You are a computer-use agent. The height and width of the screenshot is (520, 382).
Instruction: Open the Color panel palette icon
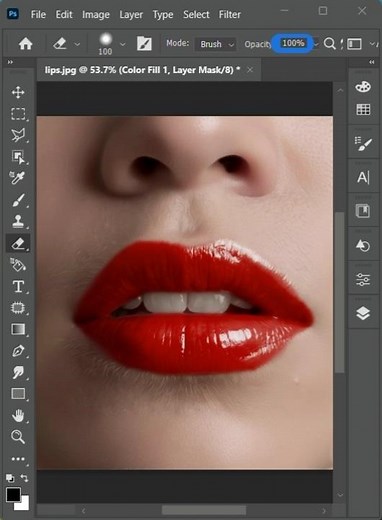pos(363,87)
